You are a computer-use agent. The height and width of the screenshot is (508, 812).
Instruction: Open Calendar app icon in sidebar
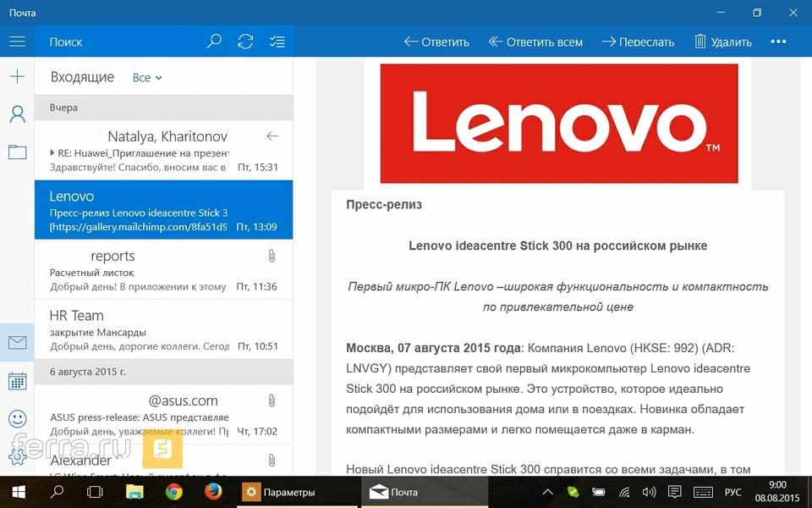[17, 381]
